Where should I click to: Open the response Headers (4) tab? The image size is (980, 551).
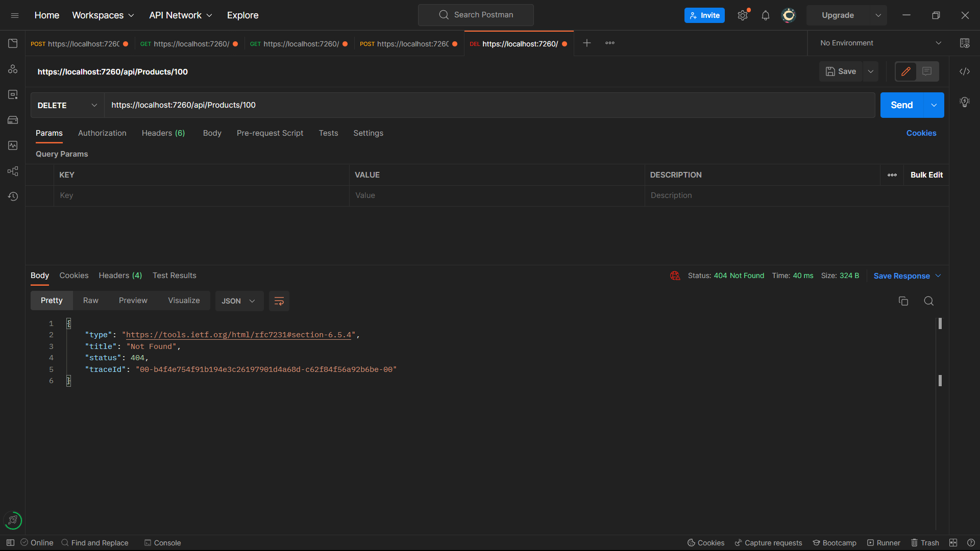(x=120, y=275)
